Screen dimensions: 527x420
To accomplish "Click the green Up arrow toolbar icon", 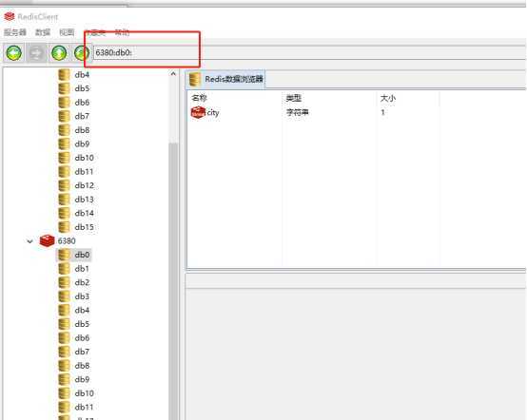I will [59, 53].
